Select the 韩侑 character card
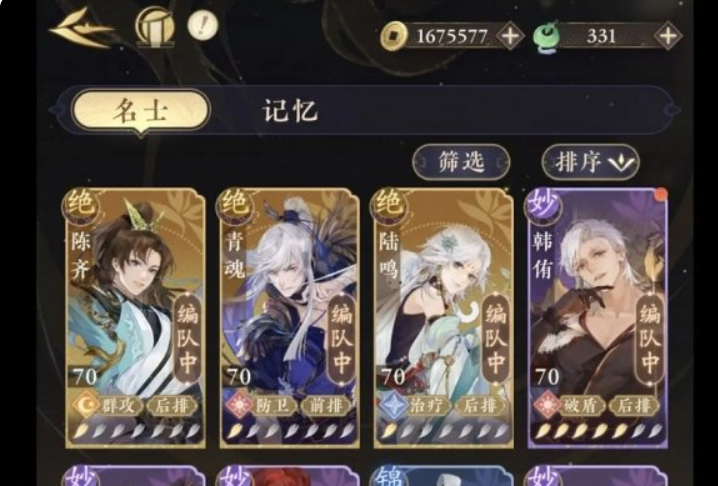The width and height of the screenshot is (718, 486). coord(597,317)
